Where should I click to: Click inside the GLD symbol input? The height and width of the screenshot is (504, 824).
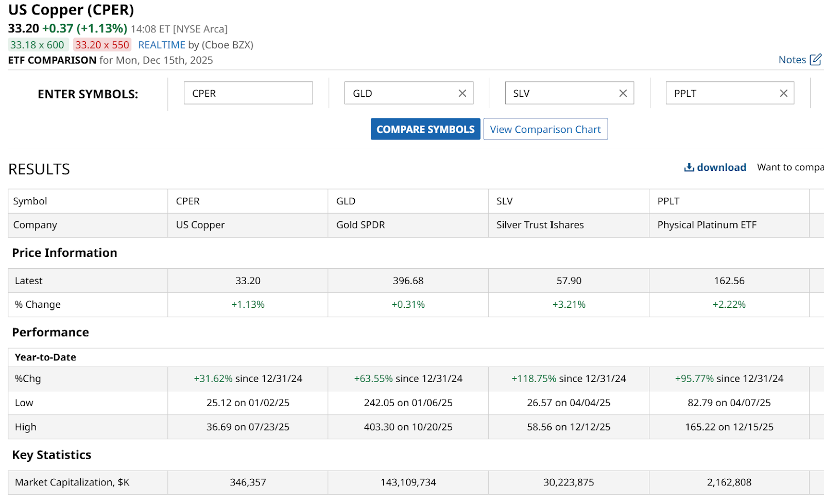pos(399,93)
